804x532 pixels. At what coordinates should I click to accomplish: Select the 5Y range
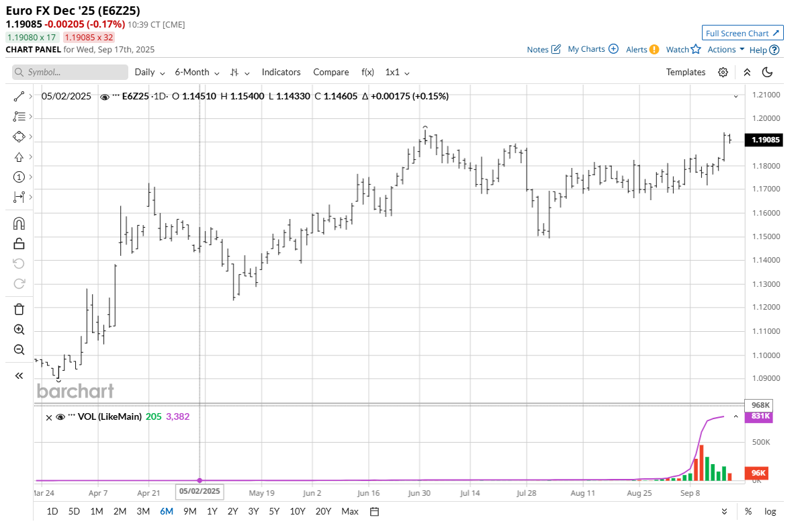click(x=274, y=511)
